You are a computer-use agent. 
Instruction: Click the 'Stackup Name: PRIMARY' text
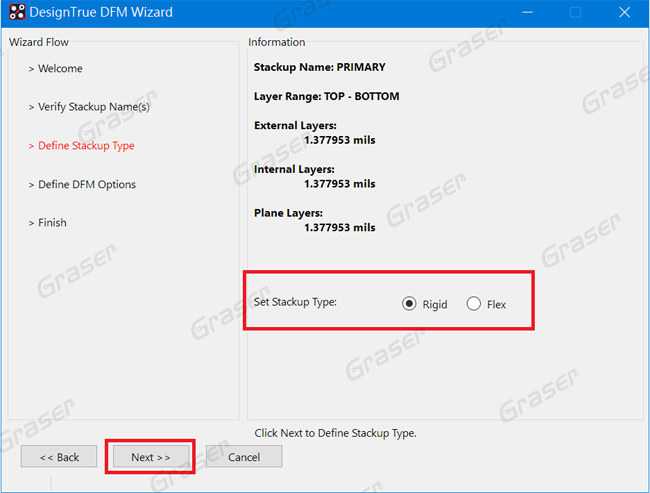tap(320, 67)
